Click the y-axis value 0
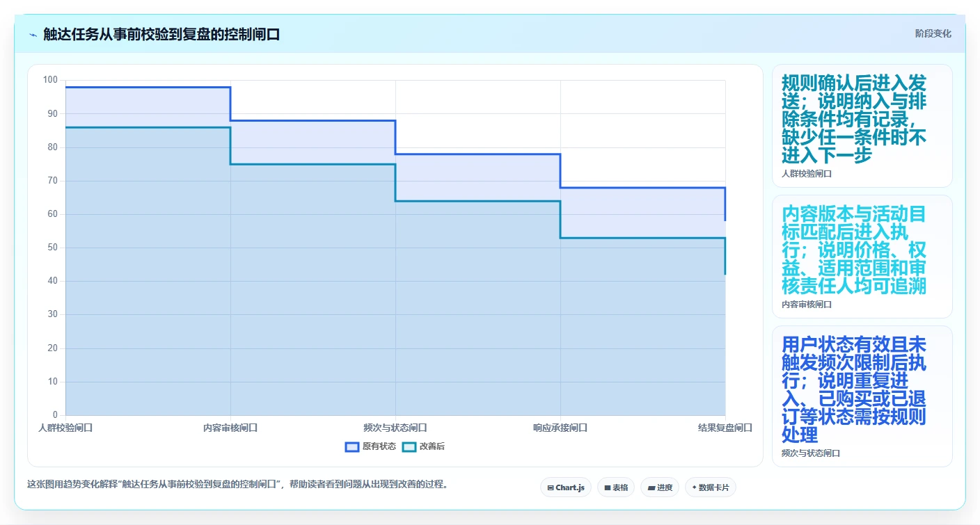This screenshot has width=980, height=525. click(x=56, y=415)
